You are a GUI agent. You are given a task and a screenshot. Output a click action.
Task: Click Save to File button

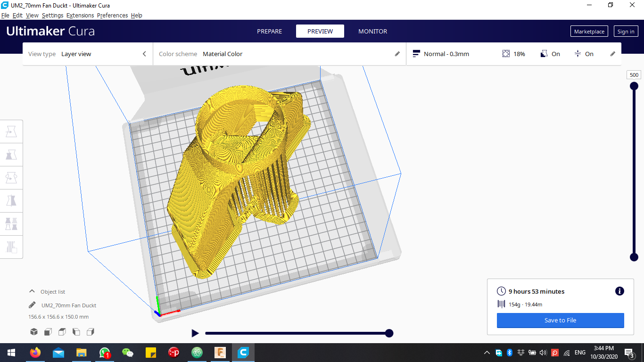[x=560, y=320]
